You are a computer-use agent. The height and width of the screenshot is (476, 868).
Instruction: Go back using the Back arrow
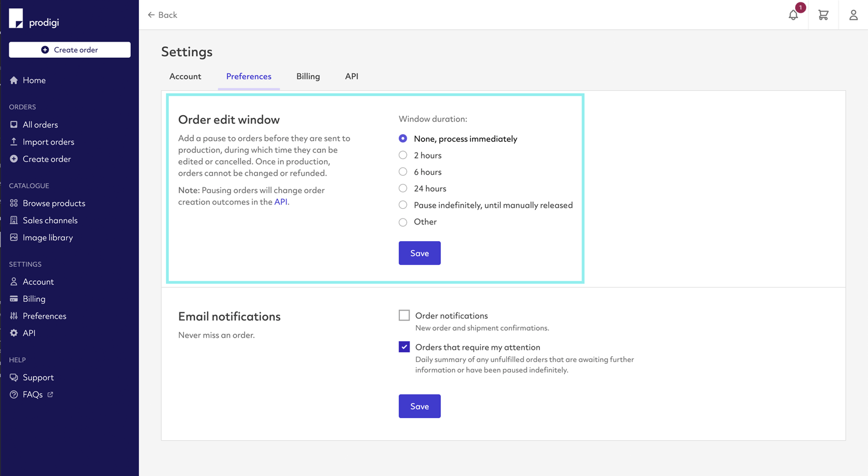(162, 15)
